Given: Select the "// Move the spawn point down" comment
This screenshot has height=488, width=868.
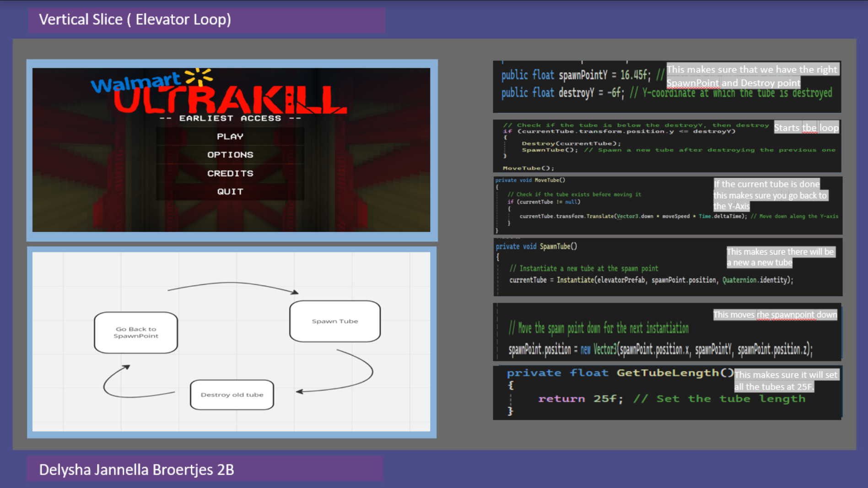Looking at the screenshot, I should pyautogui.click(x=598, y=328).
